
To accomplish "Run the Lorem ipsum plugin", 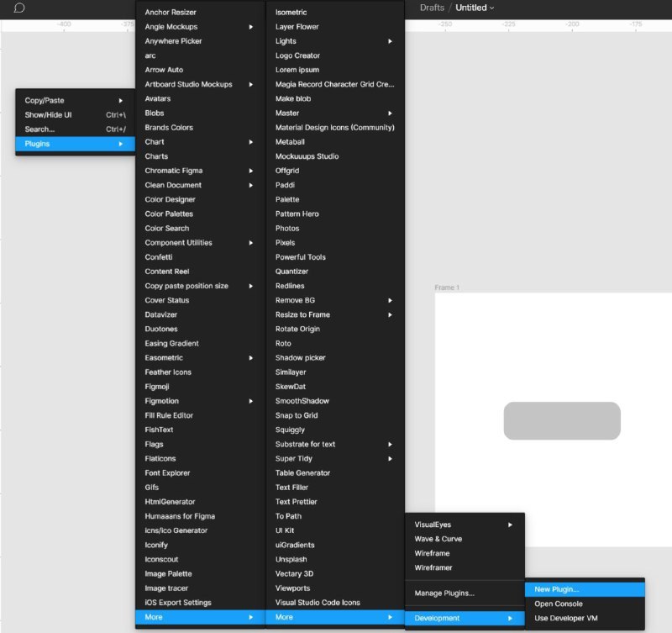I will coord(335,70).
